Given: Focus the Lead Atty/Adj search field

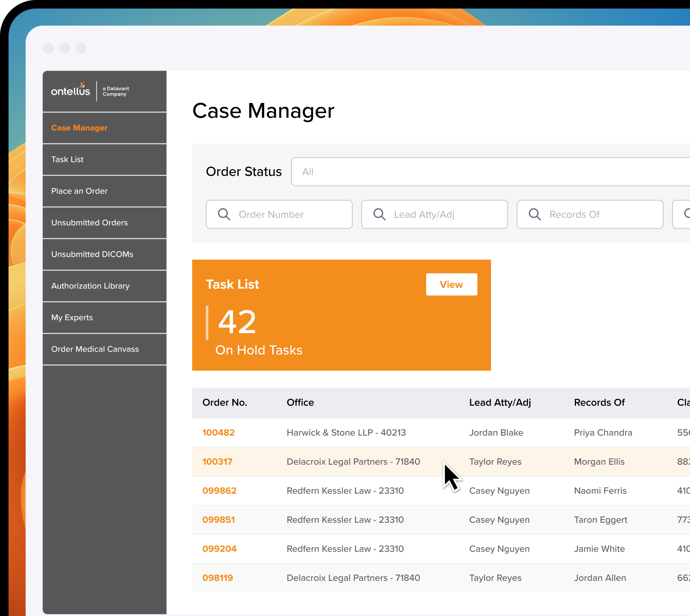Looking at the screenshot, I should 435,214.
